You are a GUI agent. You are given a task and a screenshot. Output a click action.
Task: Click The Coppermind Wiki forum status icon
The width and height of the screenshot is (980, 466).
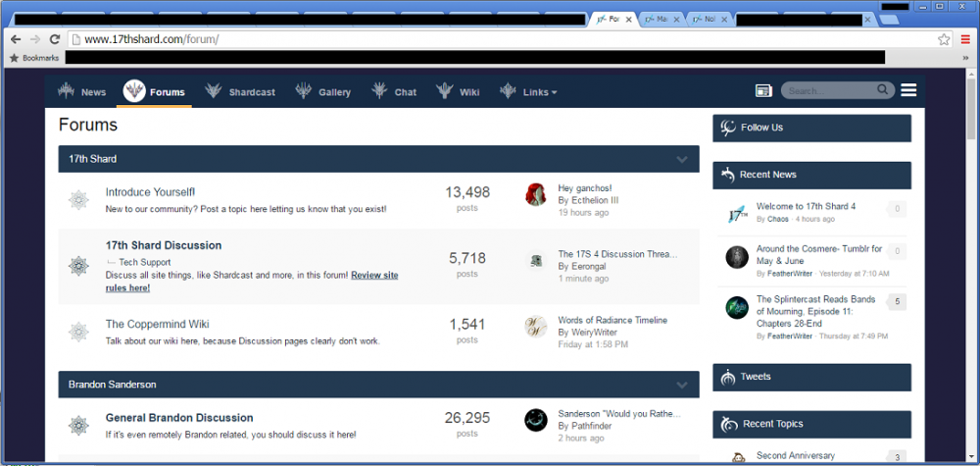click(x=78, y=333)
